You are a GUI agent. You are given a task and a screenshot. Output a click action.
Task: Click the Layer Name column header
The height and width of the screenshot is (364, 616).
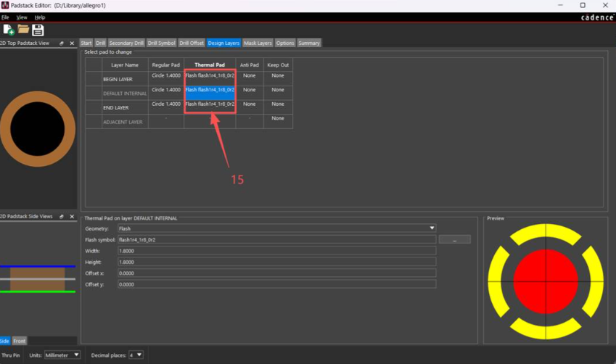[x=125, y=65]
